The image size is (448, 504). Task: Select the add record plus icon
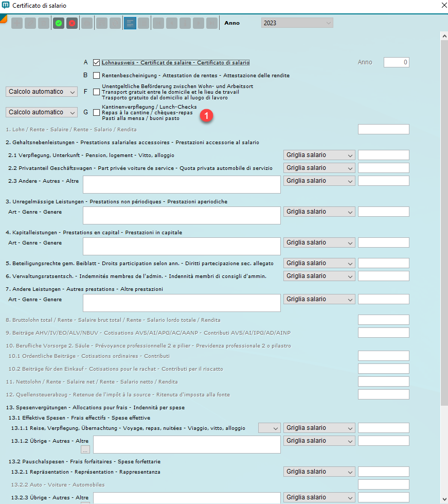tap(16, 23)
